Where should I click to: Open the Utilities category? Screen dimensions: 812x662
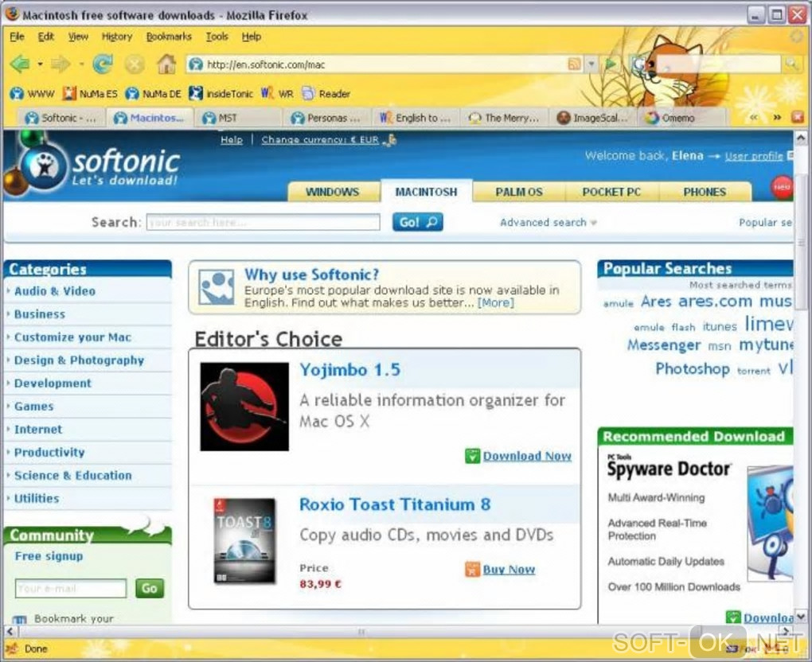(x=37, y=499)
